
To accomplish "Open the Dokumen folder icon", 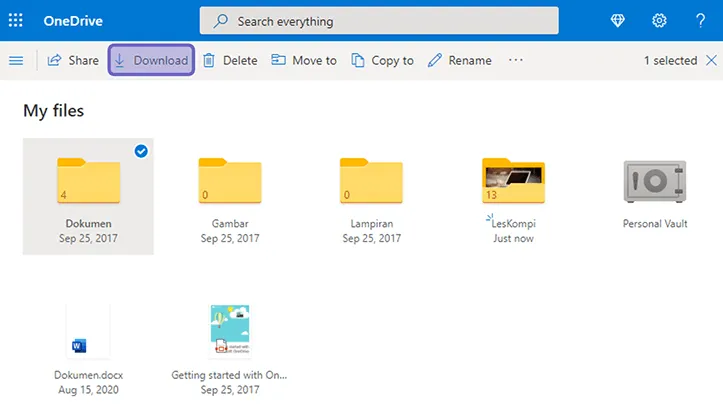I will point(89,180).
